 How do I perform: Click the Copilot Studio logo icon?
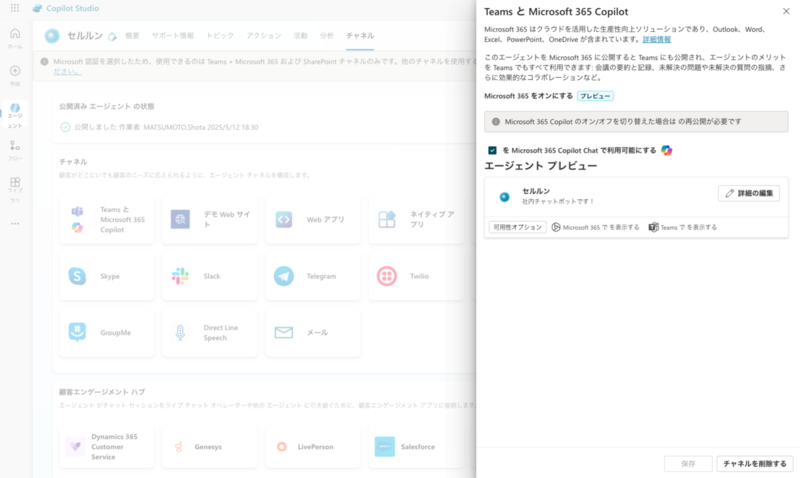[37, 9]
